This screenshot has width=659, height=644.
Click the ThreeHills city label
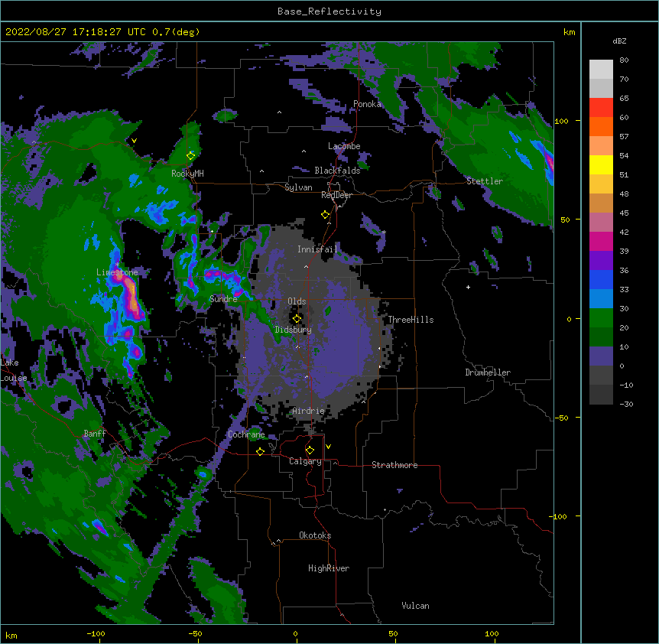(x=411, y=320)
